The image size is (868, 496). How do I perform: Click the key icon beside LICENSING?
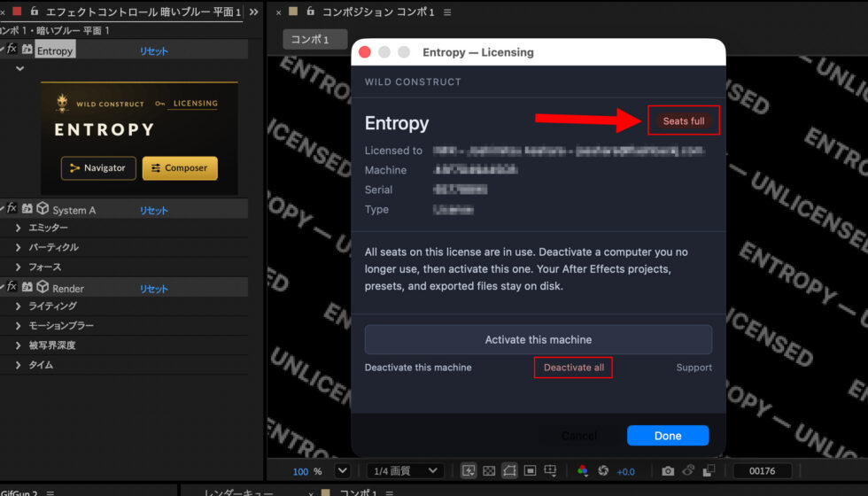[160, 104]
